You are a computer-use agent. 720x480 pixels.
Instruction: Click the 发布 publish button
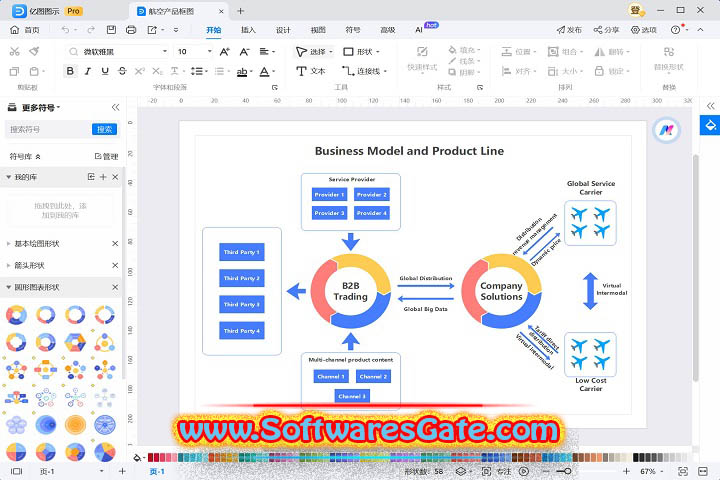coord(569,30)
